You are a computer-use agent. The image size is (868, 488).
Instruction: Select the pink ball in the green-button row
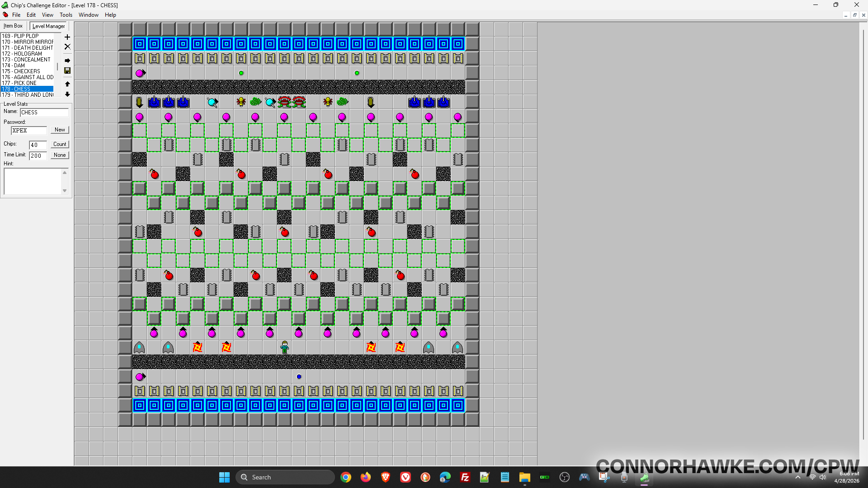140,73
